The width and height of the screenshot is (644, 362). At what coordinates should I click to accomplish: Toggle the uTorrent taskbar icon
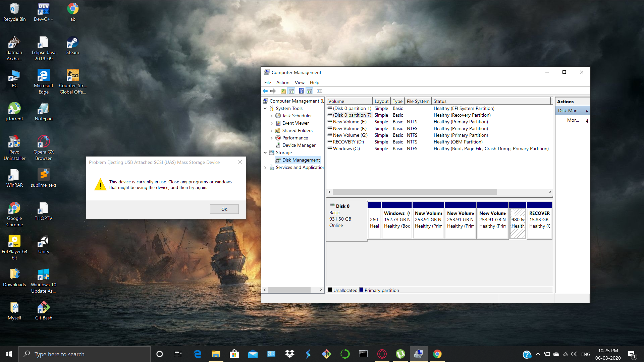point(399,354)
